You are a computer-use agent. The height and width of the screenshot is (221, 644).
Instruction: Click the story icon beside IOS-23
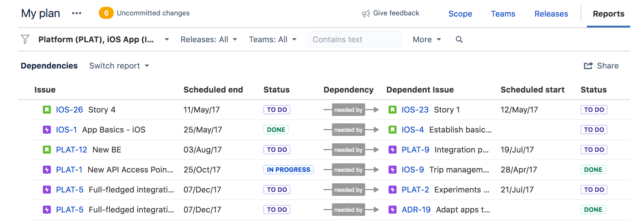click(x=393, y=110)
